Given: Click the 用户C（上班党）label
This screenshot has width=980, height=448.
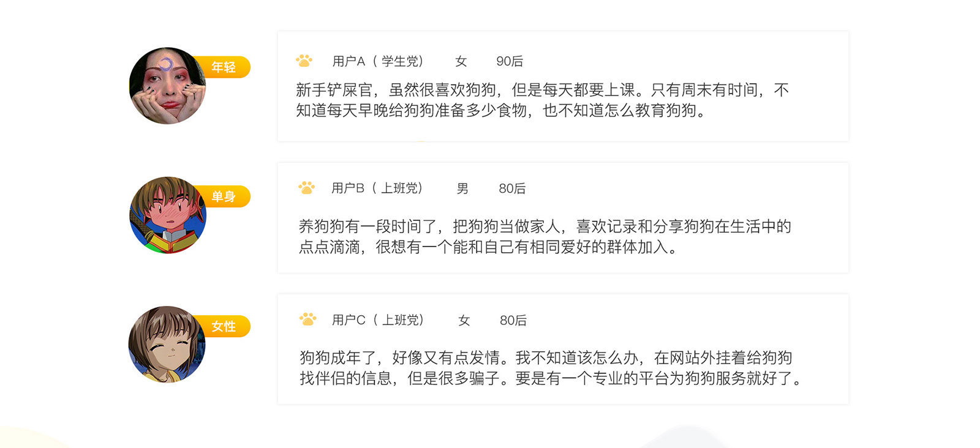Looking at the screenshot, I should [378, 320].
